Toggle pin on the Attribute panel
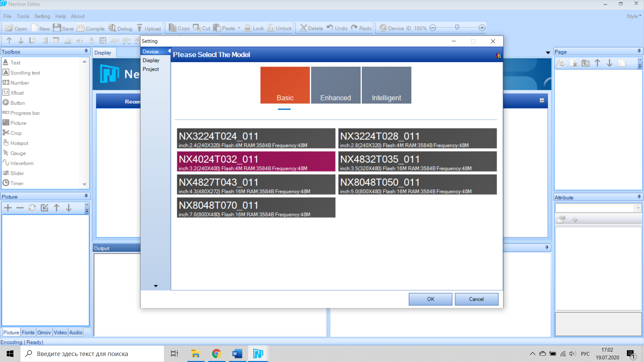This screenshot has height=362, width=644. pyautogui.click(x=639, y=197)
